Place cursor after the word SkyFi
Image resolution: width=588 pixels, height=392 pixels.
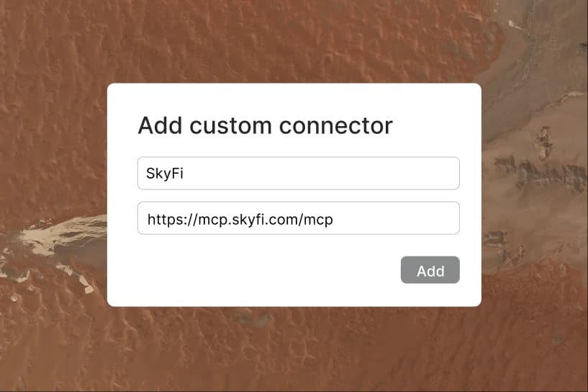pos(184,174)
